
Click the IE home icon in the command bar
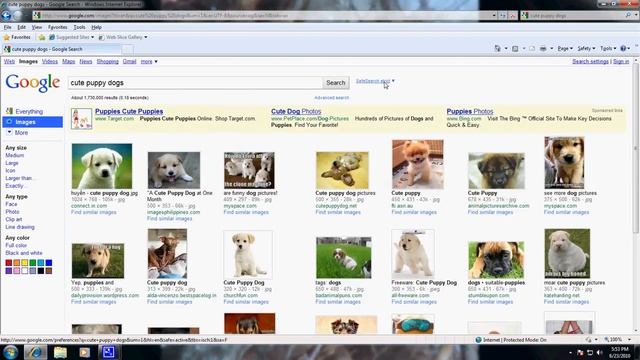[498, 48]
